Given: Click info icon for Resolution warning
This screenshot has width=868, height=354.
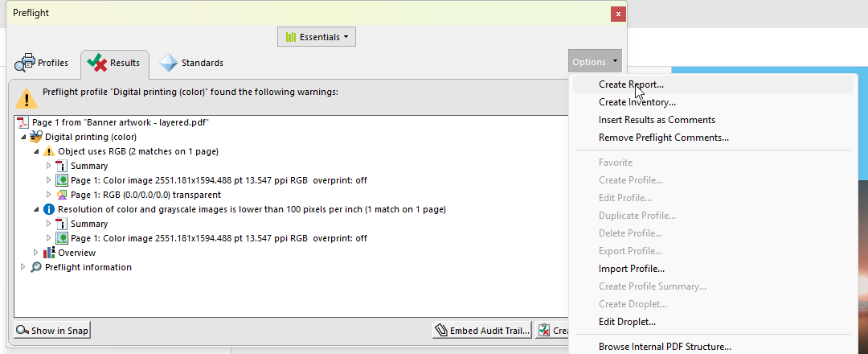Looking at the screenshot, I should 49,209.
